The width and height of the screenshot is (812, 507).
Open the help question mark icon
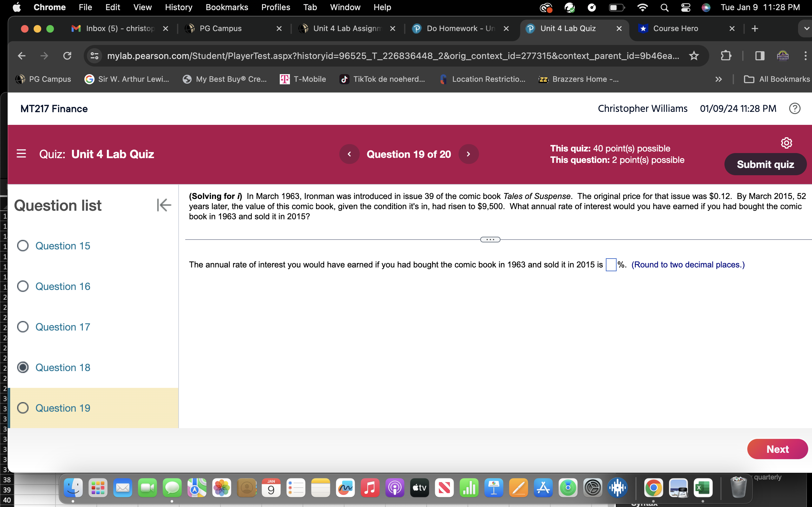coord(795,108)
